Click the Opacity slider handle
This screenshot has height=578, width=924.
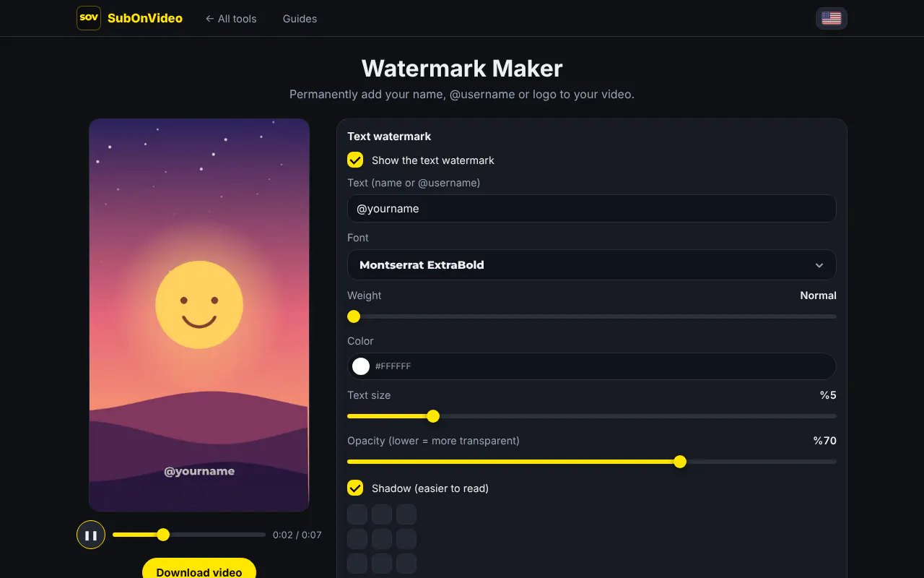[680, 462]
